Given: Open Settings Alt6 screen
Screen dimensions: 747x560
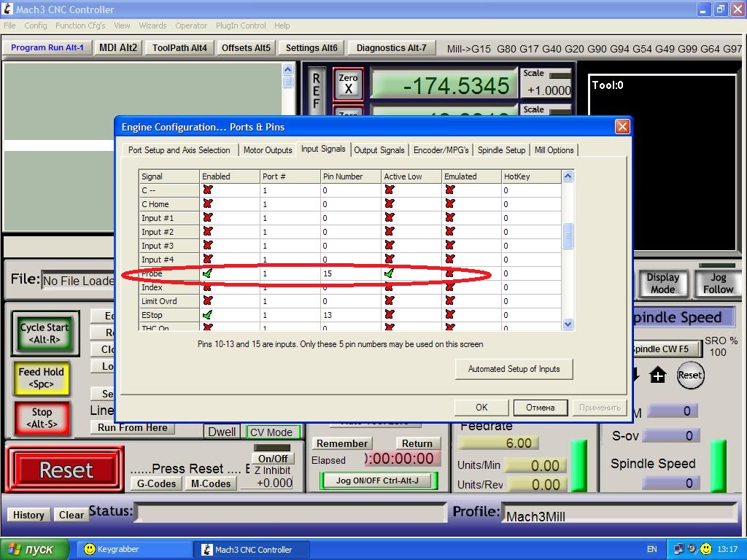Looking at the screenshot, I should 311,47.
